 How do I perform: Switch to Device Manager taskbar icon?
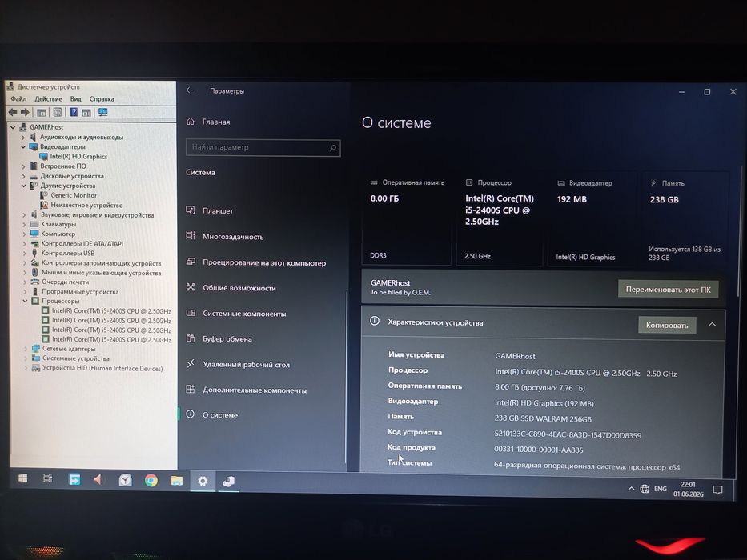229,482
